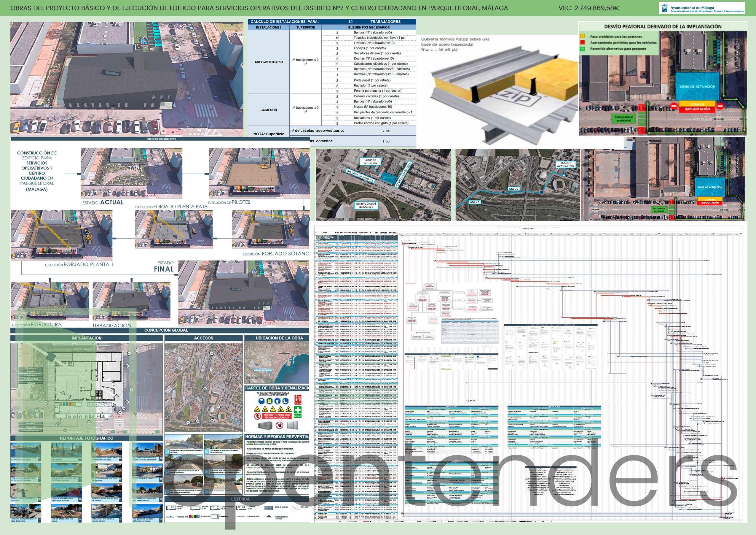Click the 'Estadio Ciudad de Málaga' map label

tap(366, 205)
